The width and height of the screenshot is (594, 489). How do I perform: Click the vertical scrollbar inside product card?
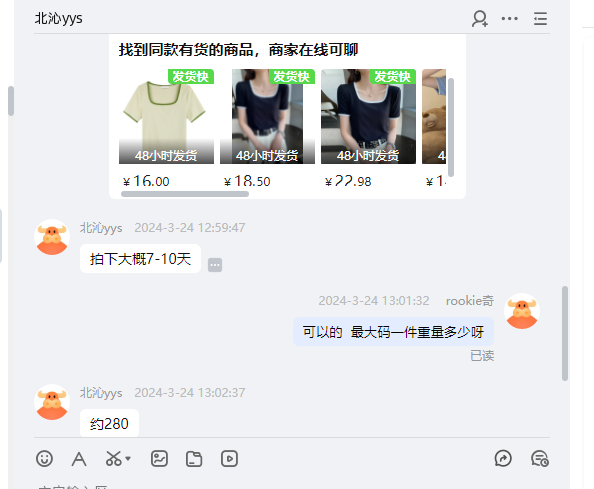click(x=451, y=127)
